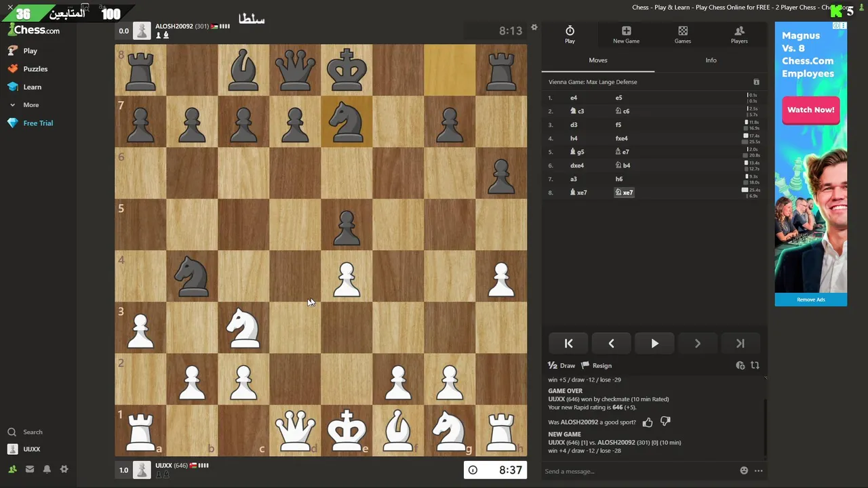Click the white knight on c3

pos(243,327)
